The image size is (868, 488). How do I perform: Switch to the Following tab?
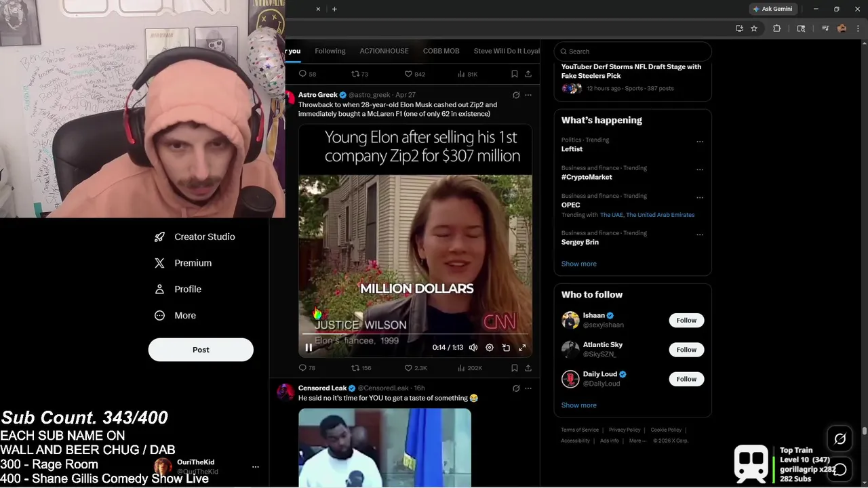tap(330, 51)
